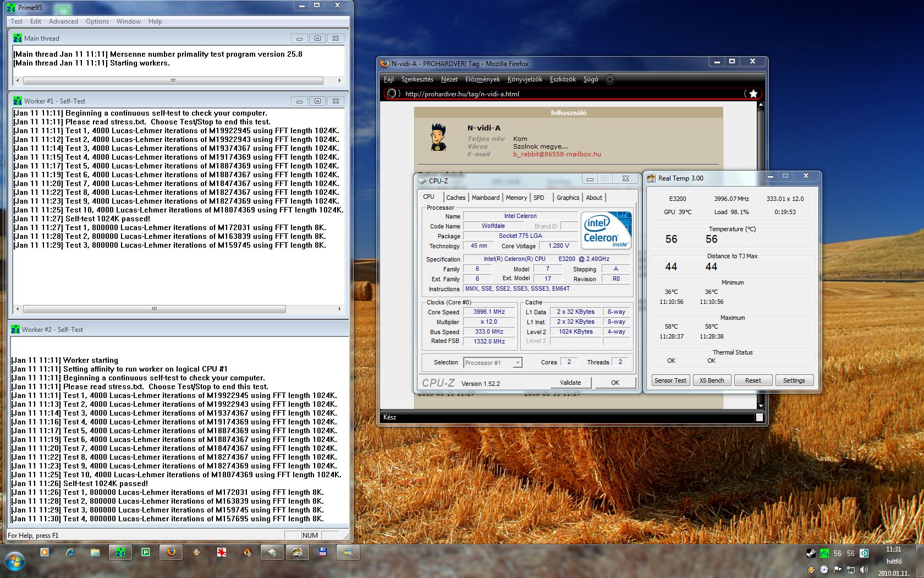Open the Windows Live Messenger taskbar button

coord(348,552)
